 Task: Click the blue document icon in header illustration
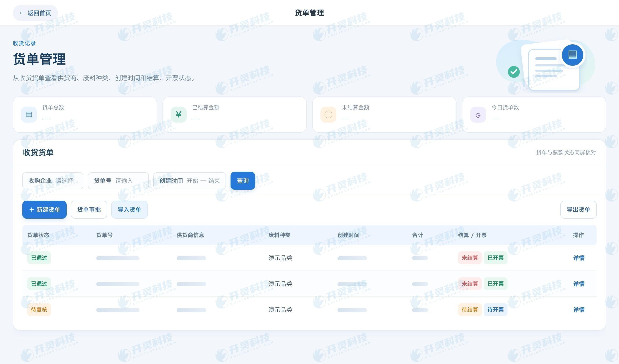pyautogui.click(x=573, y=55)
